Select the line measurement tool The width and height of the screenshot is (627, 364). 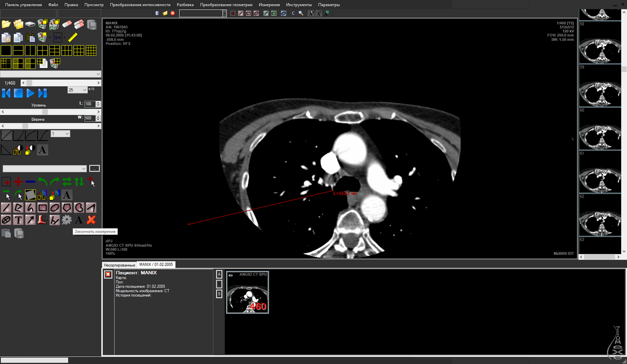click(x=6, y=207)
